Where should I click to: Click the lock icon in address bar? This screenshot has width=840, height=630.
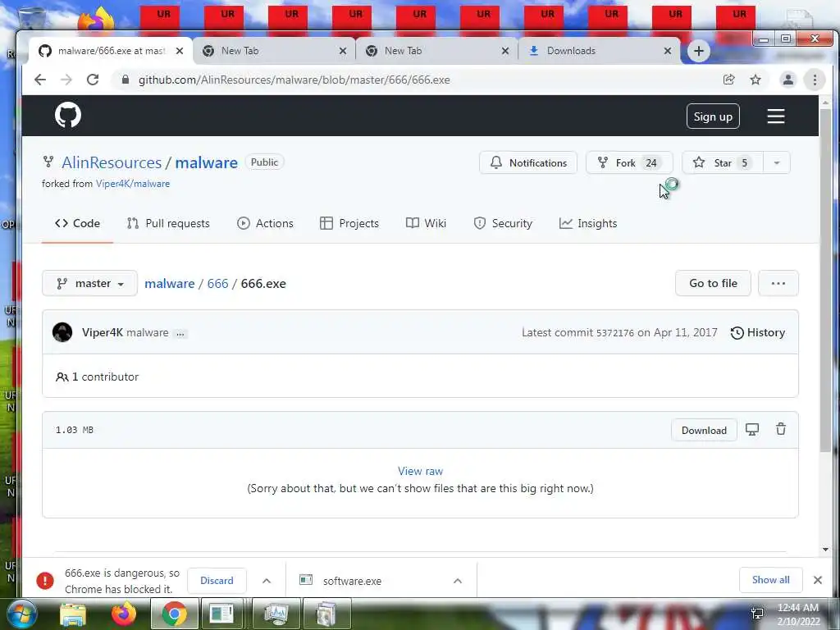click(126, 80)
